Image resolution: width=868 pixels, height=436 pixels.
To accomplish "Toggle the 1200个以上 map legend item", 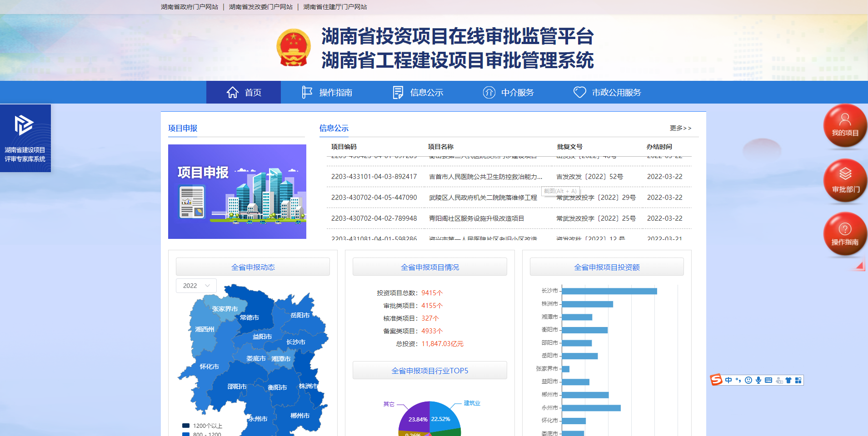I will click(202, 426).
